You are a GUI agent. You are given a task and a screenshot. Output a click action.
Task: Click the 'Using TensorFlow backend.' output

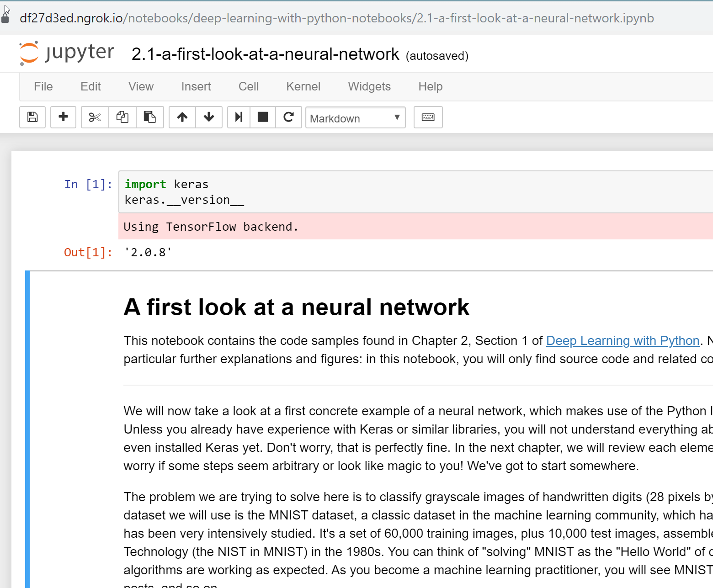point(211,227)
